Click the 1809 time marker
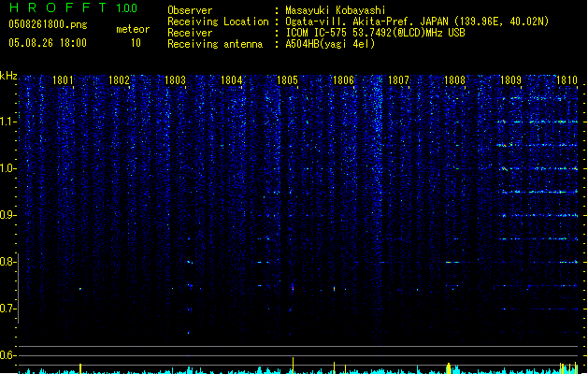The image size is (588, 374). coord(510,80)
